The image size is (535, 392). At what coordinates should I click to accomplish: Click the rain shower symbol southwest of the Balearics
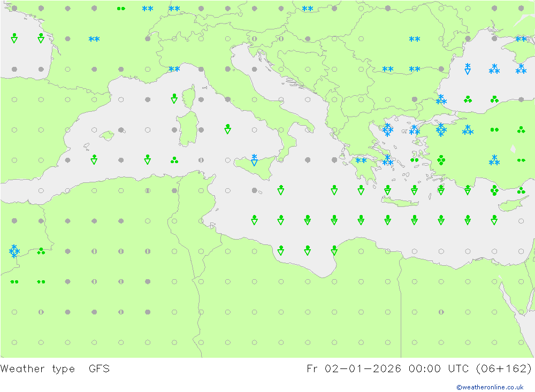pos(94,159)
